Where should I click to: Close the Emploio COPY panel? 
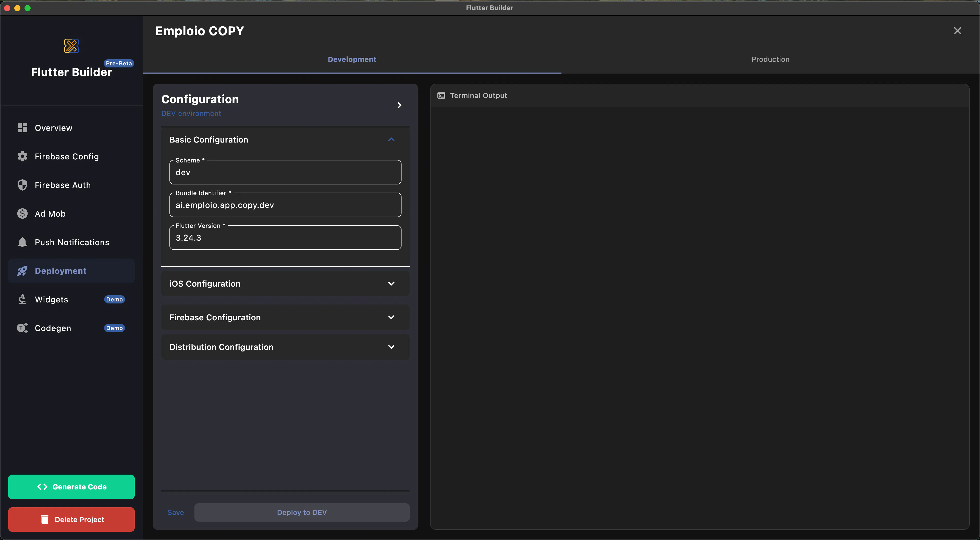(x=957, y=30)
